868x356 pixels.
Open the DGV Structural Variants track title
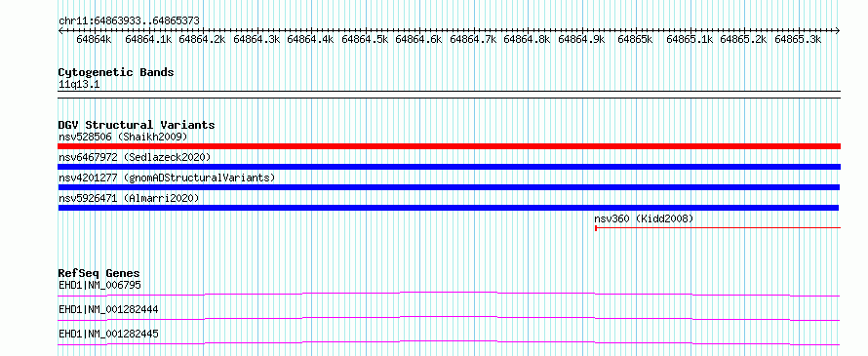coord(137,125)
